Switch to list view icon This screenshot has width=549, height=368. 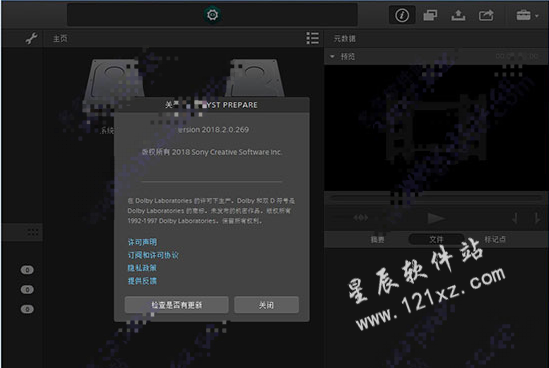pos(313,38)
